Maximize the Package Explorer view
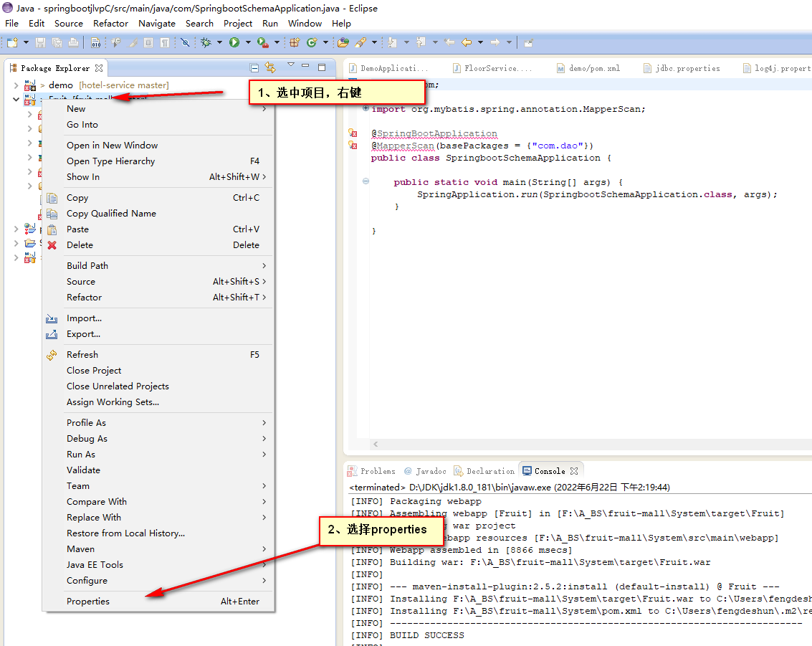 pyautogui.click(x=322, y=67)
